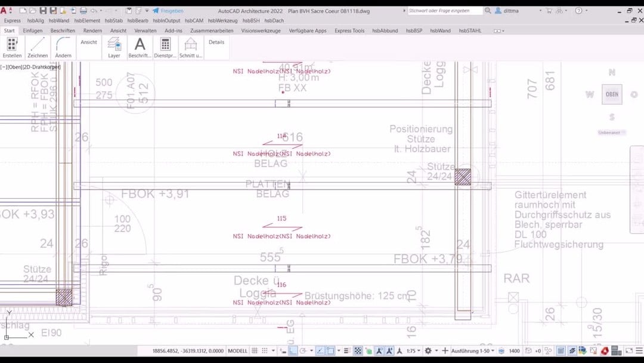Click the search magnifier icon in title bar
Image resolution: width=644 pixels, height=363 pixels.
coord(488,11)
